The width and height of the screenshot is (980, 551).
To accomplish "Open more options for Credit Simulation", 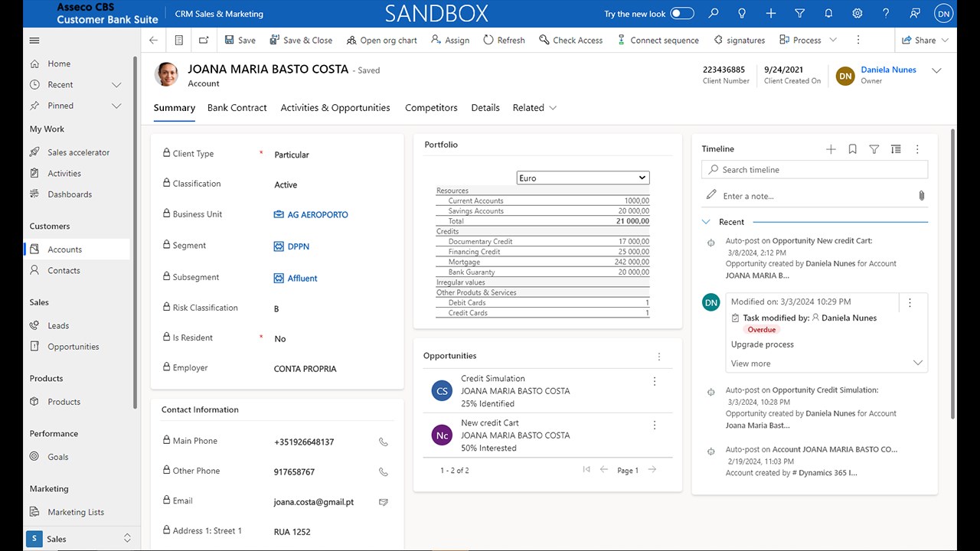I will [x=655, y=381].
